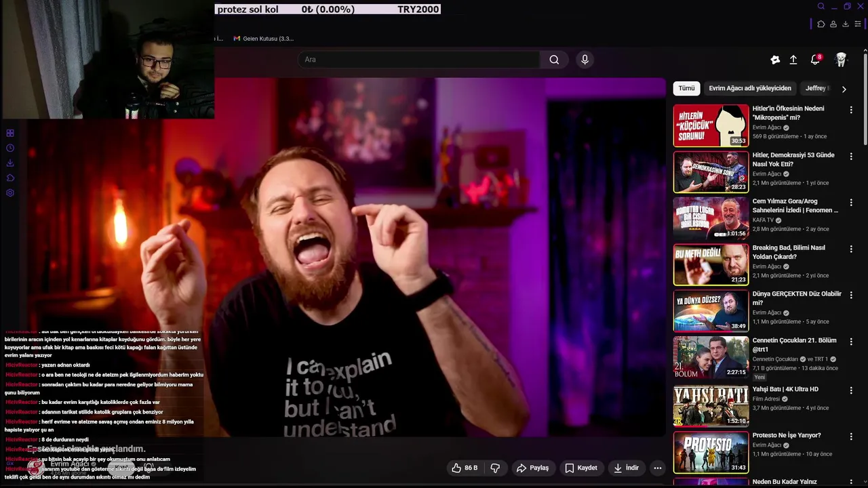Open title 'Dünya GERÇEKTEN Düz Olabilir mi?'

(x=797, y=298)
